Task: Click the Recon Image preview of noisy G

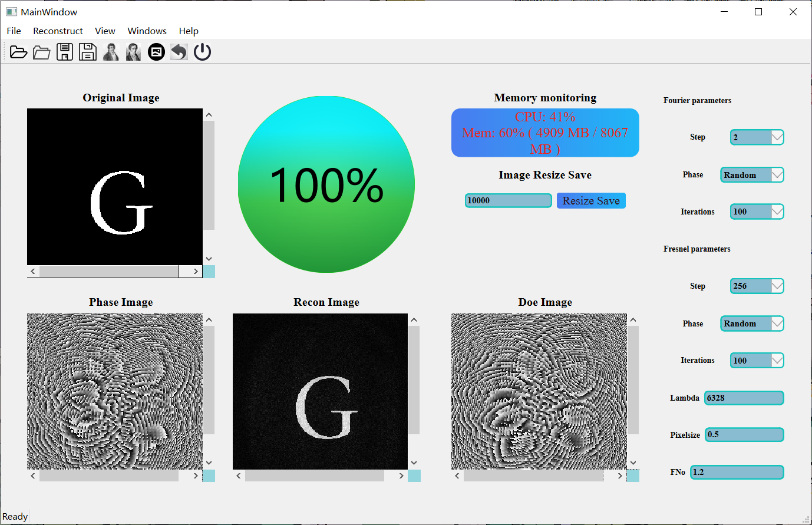Action: pyautogui.click(x=320, y=391)
